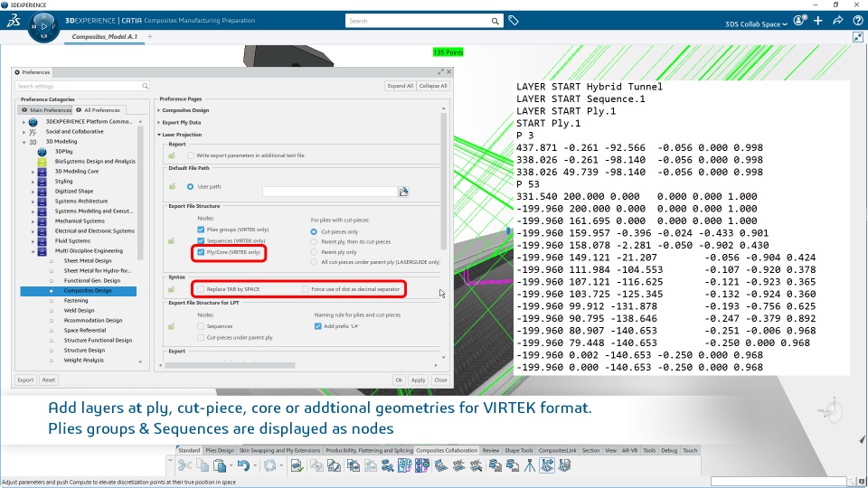Viewport: 868px width, 488px height.
Task: Open the user profile icon
Action: coord(798,21)
